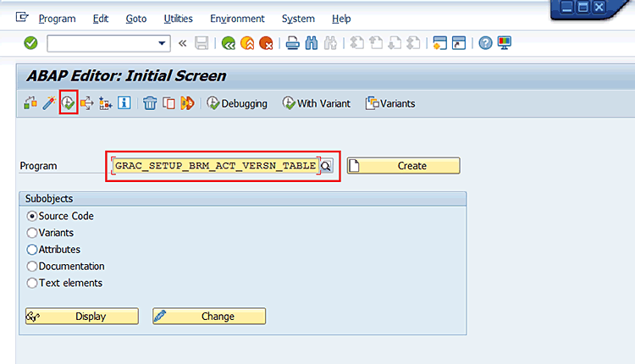Select the Attributes radio button
Screen dimensions: 635x364
click(32, 250)
